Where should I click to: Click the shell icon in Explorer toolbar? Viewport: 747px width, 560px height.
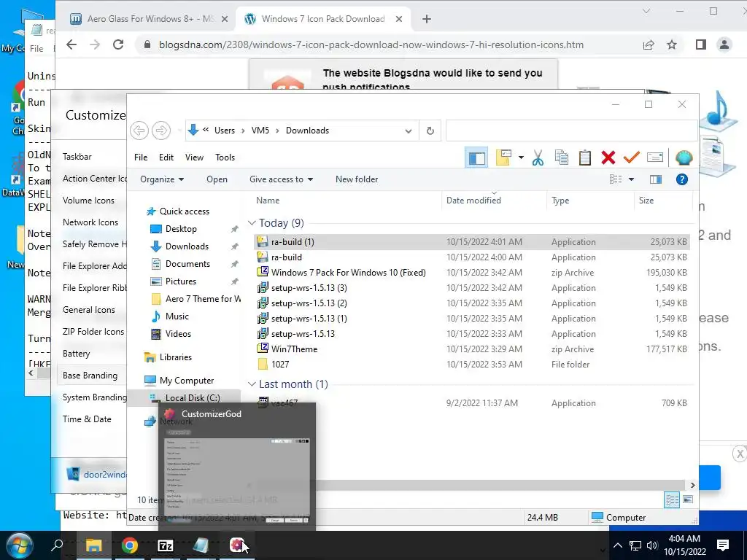tap(684, 157)
